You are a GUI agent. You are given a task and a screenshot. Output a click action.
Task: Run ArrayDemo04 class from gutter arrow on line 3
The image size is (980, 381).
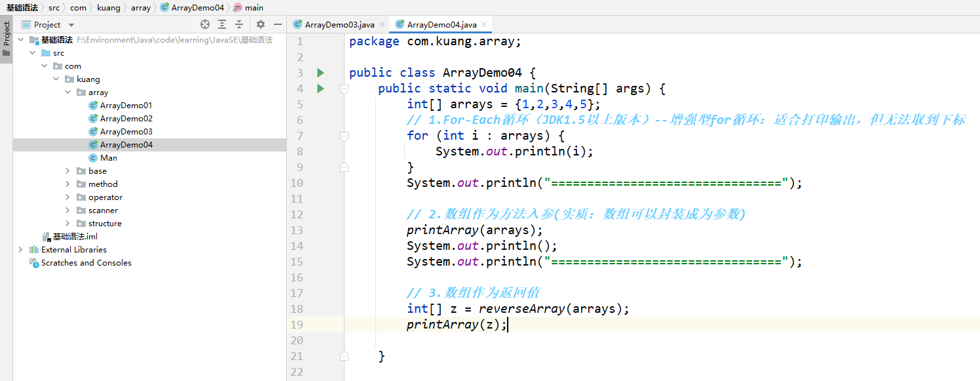320,72
